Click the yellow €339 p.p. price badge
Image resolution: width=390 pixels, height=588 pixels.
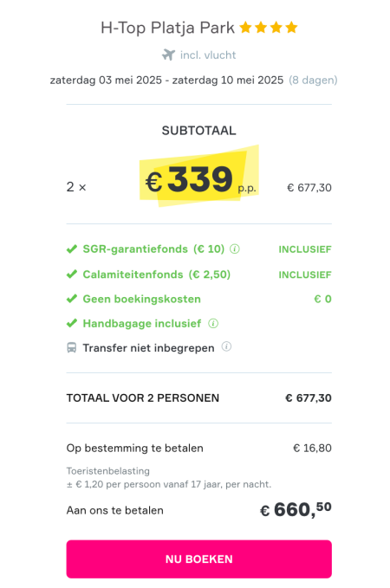pos(199,177)
